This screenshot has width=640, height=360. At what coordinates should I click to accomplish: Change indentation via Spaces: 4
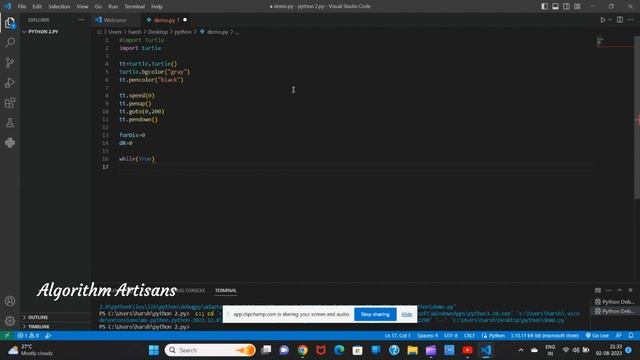tap(427, 336)
